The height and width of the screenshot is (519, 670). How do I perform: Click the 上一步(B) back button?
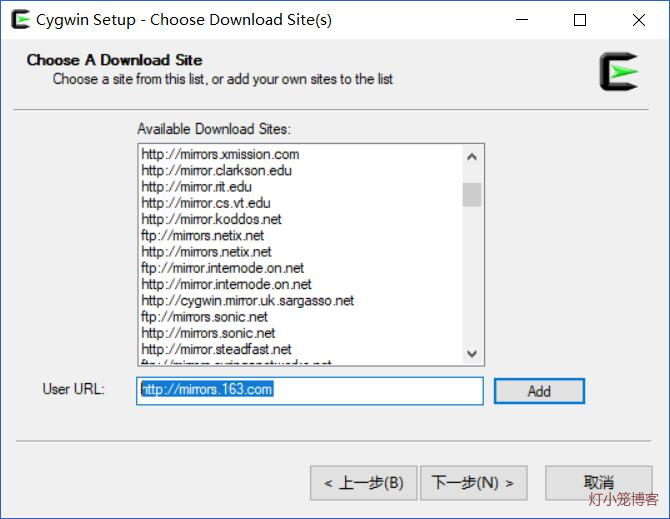(364, 483)
